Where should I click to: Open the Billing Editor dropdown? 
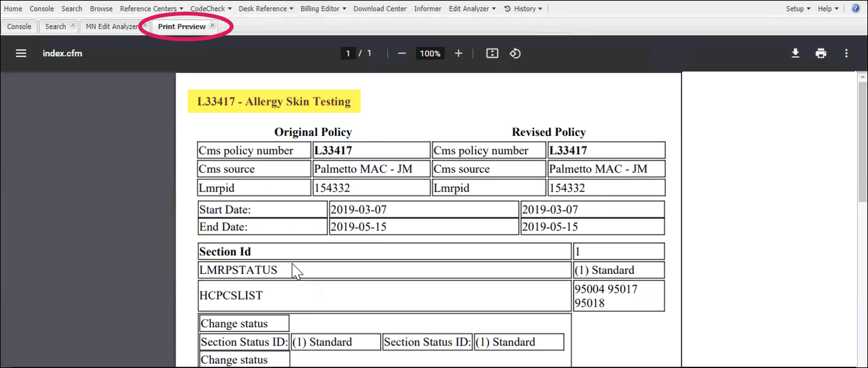point(323,8)
